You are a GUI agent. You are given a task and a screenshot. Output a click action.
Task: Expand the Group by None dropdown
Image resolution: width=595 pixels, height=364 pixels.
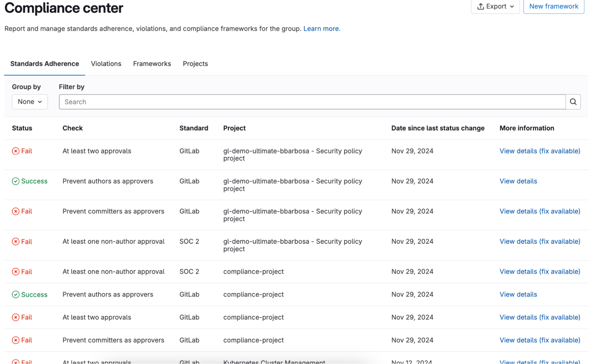click(x=30, y=102)
